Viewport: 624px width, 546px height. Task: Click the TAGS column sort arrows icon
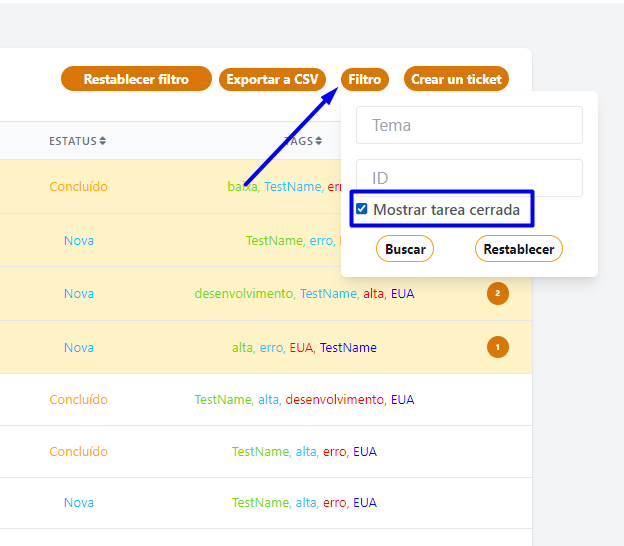[x=319, y=141]
